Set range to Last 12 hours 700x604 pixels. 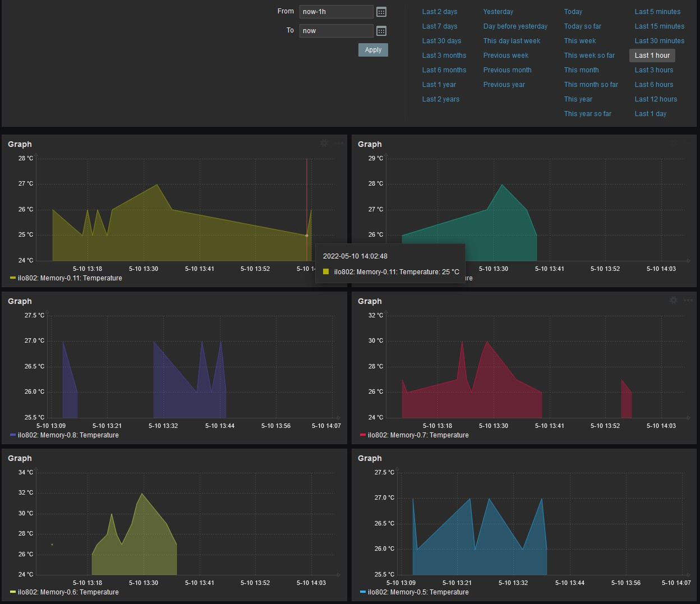(x=656, y=99)
